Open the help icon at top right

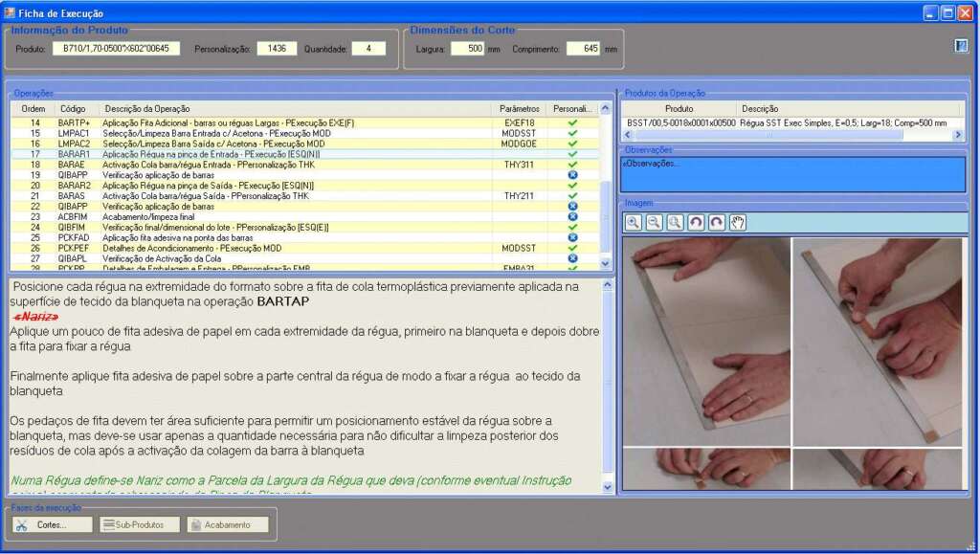click(x=961, y=46)
